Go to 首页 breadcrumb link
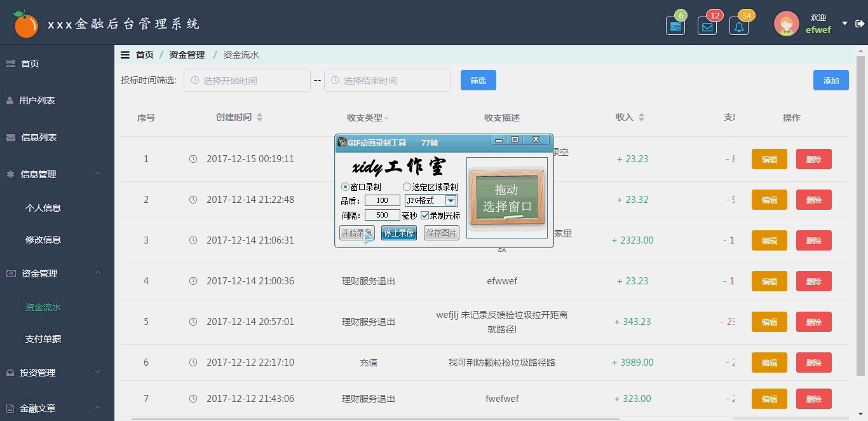Viewport: 868px width, 421px height. pyautogui.click(x=144, y=55)
